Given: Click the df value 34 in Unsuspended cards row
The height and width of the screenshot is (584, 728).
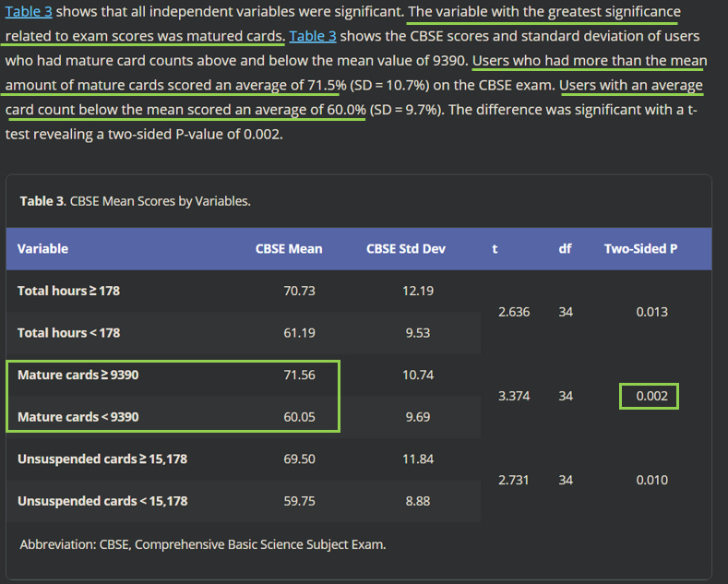Looking at the screenshot, I should point(566,480).
